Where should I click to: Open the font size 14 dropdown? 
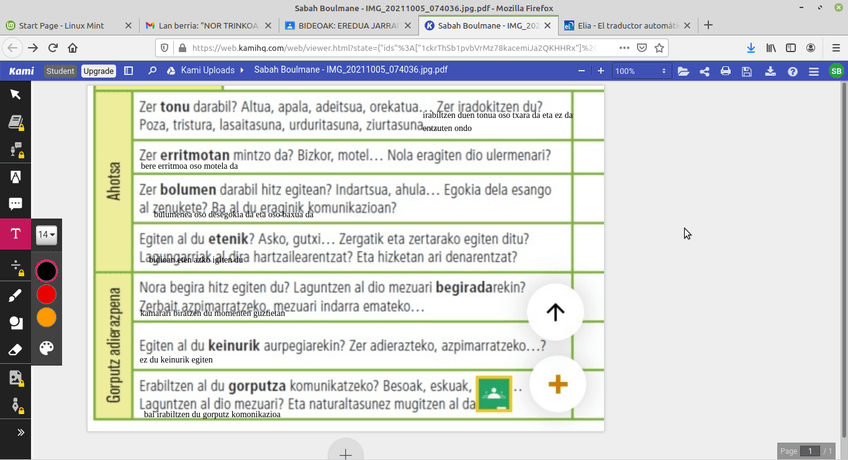pyautogui.click(x=46, y=234)
